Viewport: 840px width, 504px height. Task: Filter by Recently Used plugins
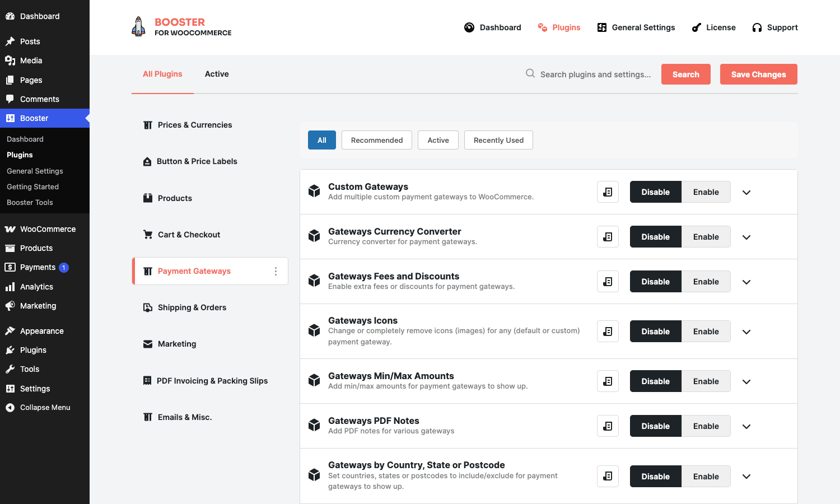[x=498, y=140]
